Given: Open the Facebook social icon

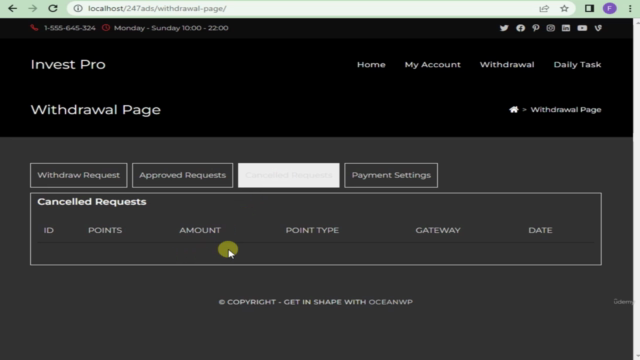Looking at the screenshot, I should coord(520,28).
